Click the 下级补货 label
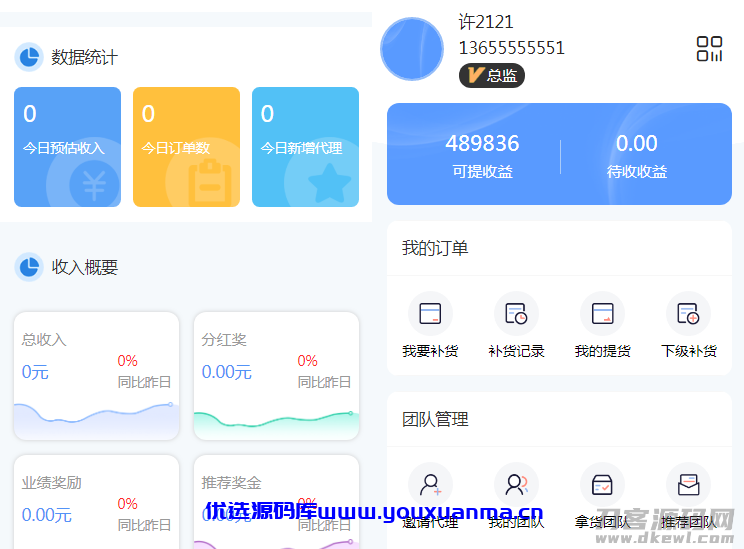The height and width of the screenshot is (549, 744). click(x=688, y=351)
